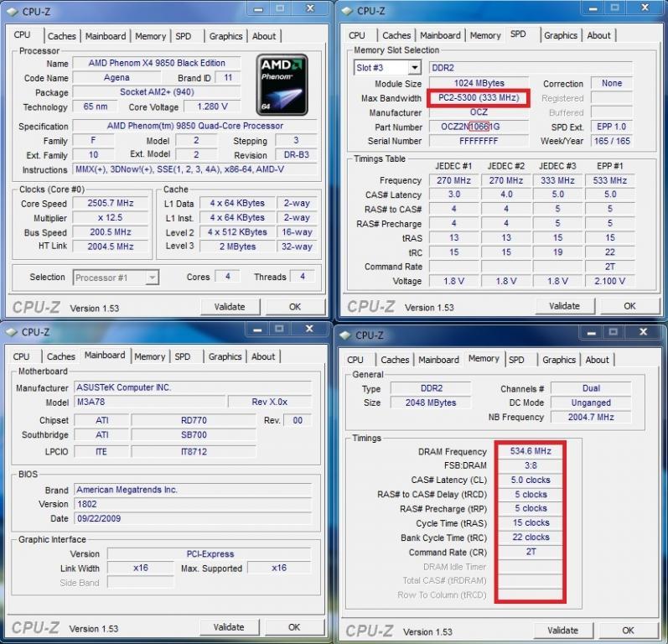
Task: Click NB Frequency value 2004.7 MHz
Action: coord(591,417)
